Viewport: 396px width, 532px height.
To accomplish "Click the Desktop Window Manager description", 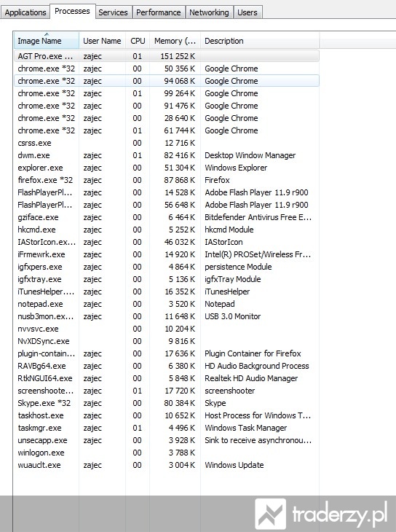I will point(250,155).
